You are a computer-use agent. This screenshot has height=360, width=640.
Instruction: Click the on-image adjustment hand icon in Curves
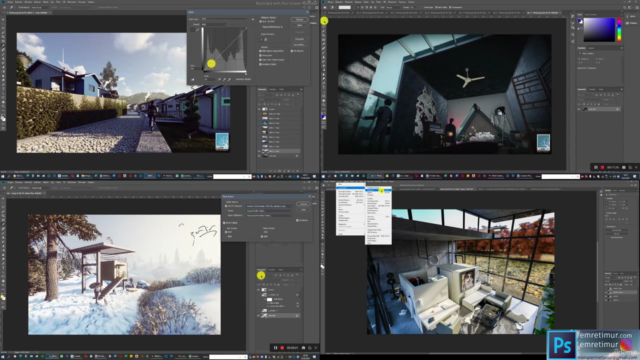pyautogui.click(x=193, y=80)
